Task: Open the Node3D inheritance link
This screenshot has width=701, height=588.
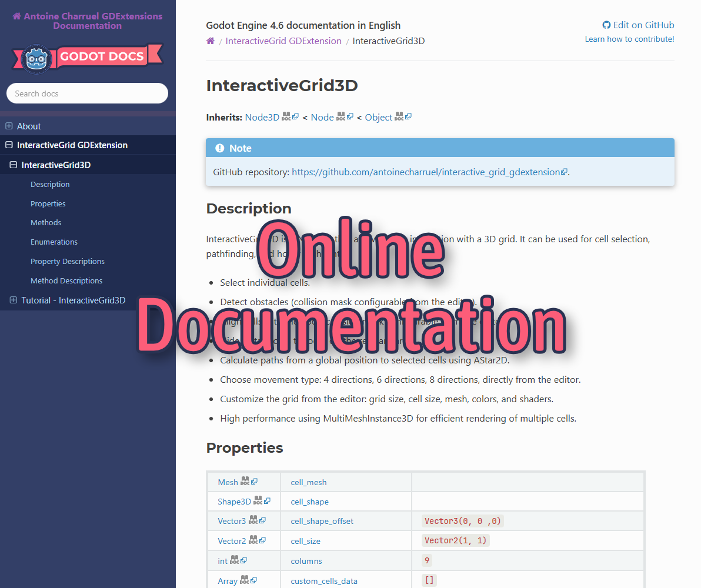Action: [x=262, y=117]
